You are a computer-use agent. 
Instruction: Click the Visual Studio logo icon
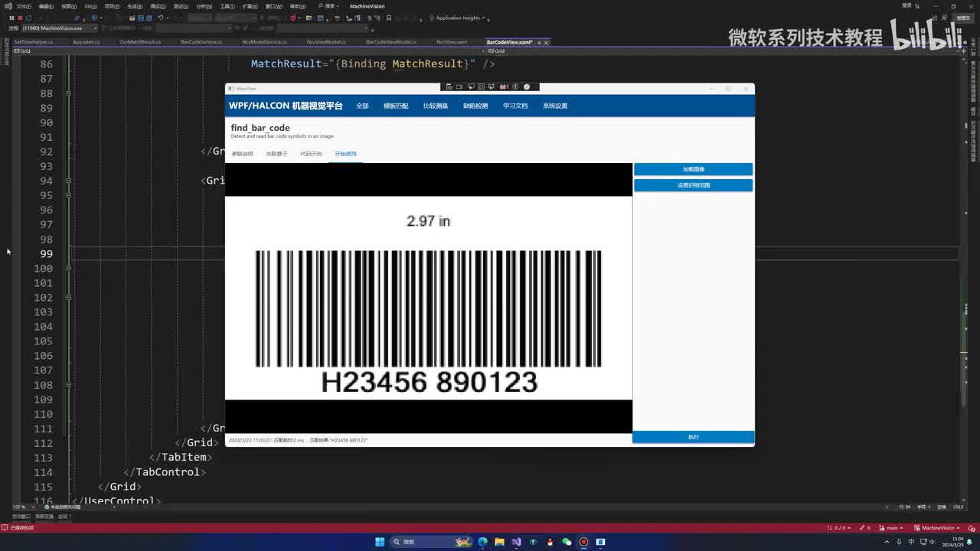(7, 6)
